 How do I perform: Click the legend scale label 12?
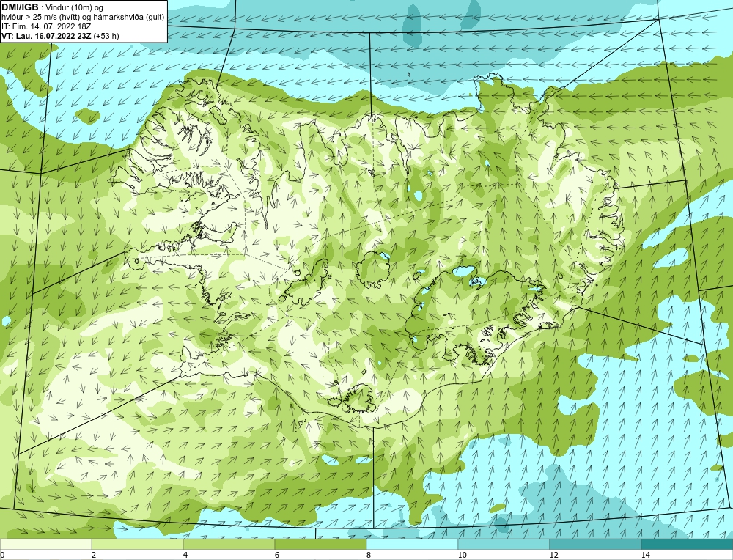pos(554,555)
